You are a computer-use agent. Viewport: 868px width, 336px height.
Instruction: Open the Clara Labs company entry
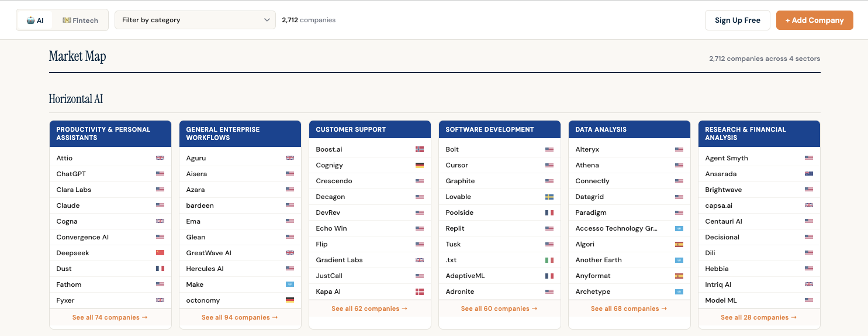110,190
